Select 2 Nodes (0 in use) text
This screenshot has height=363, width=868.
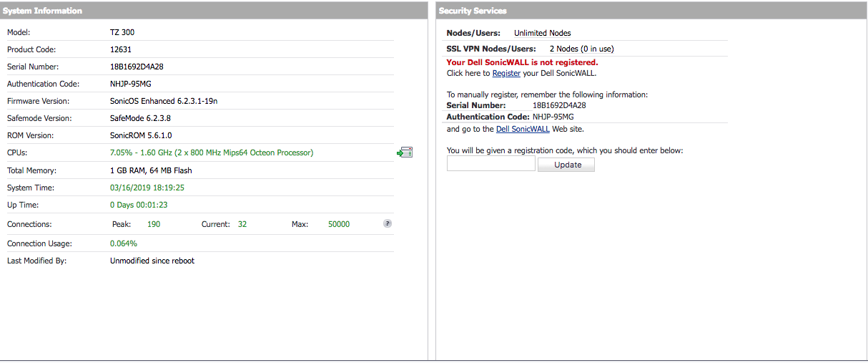coord(582,49)
